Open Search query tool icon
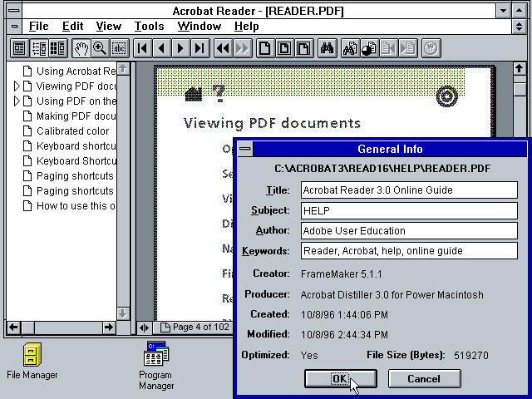Screen dimensions: 532x399 point(350,48)
